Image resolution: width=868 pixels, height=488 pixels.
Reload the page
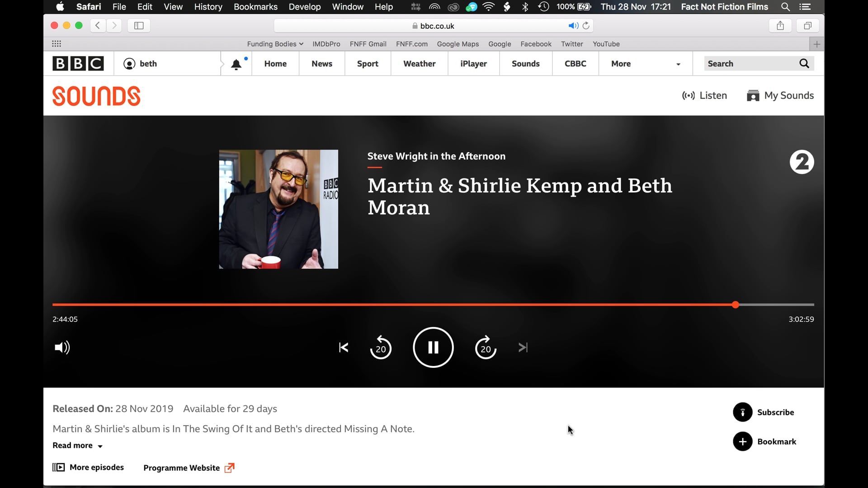586,26
